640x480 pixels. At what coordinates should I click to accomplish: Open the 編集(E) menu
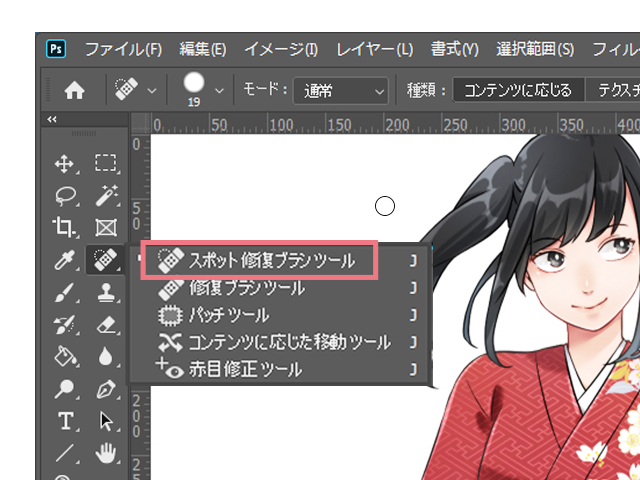tap(203, 50)
